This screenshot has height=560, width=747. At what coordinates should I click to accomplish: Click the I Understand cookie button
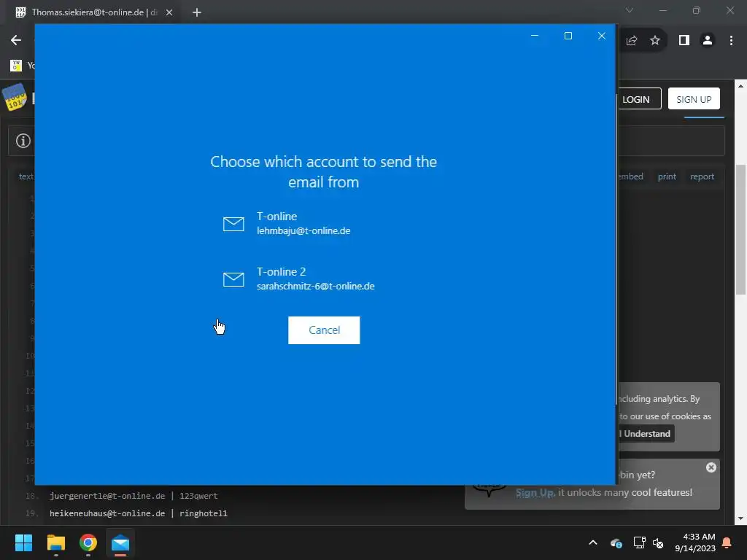646,434
